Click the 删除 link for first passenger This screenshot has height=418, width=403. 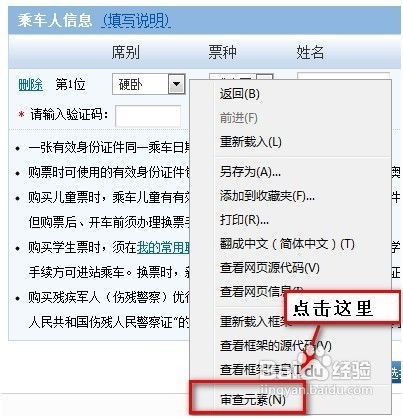coord(30,85)
